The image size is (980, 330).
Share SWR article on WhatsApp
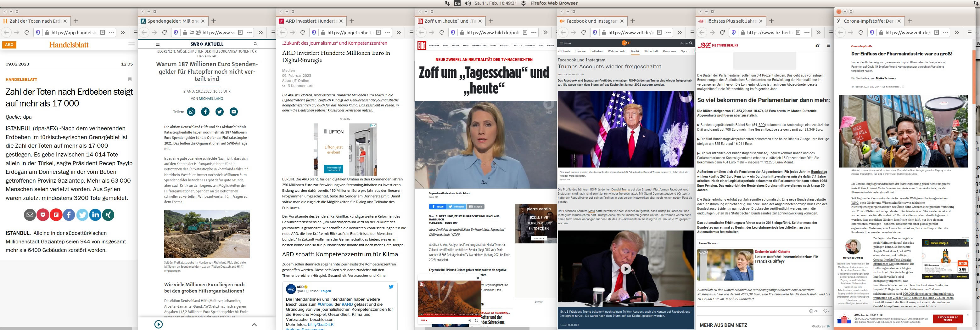[x=191, y=111]
